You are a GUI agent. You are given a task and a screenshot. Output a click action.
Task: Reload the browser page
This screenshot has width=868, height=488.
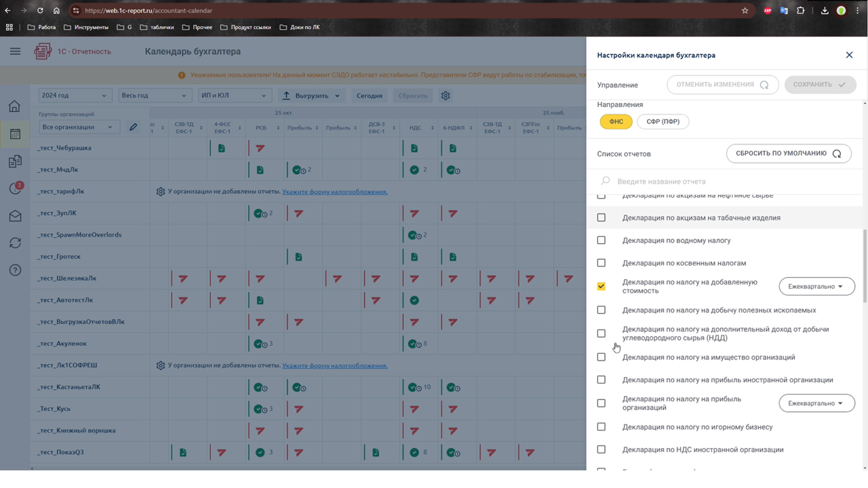tap(40, 11)
